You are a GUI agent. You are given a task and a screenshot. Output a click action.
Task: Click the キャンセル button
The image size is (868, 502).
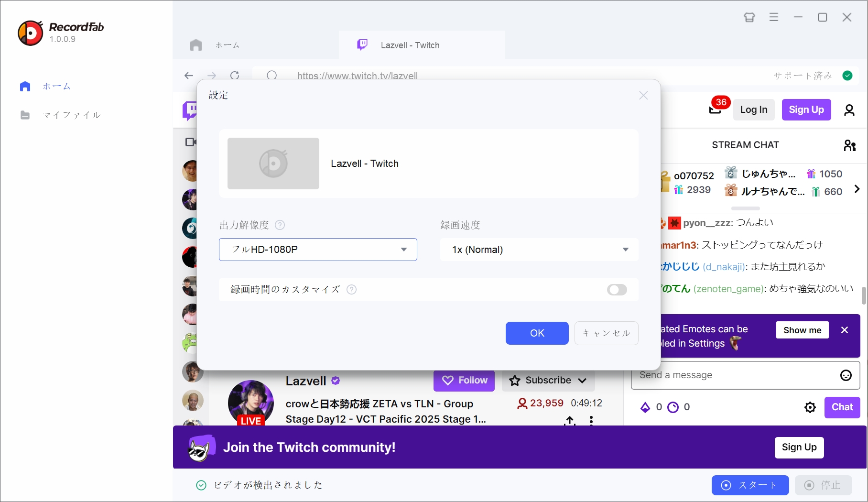pos(606,333)
